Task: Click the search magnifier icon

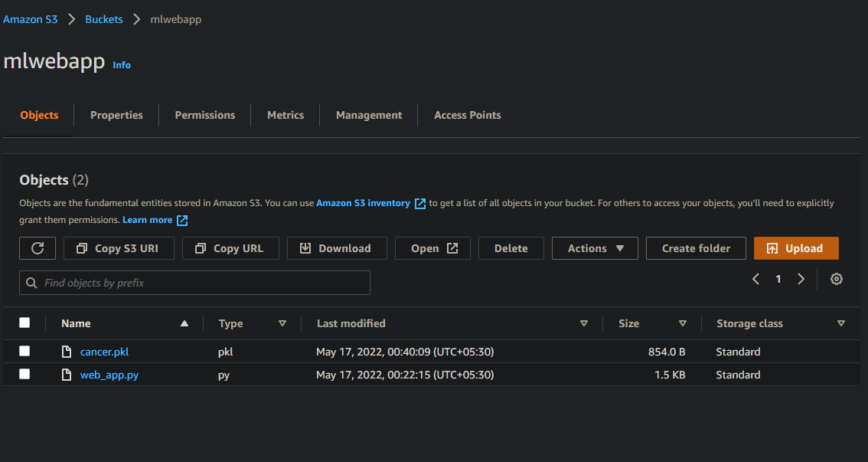Action: click(31, 283)
